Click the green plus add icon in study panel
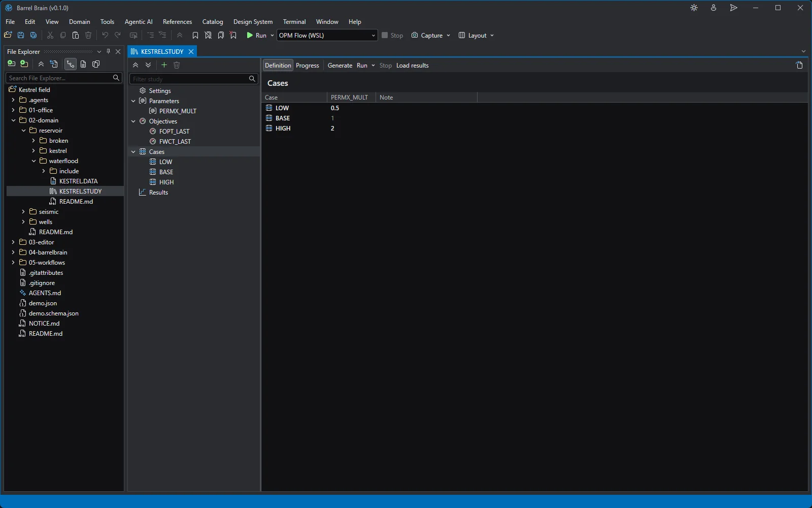 [x=164, y=65]
